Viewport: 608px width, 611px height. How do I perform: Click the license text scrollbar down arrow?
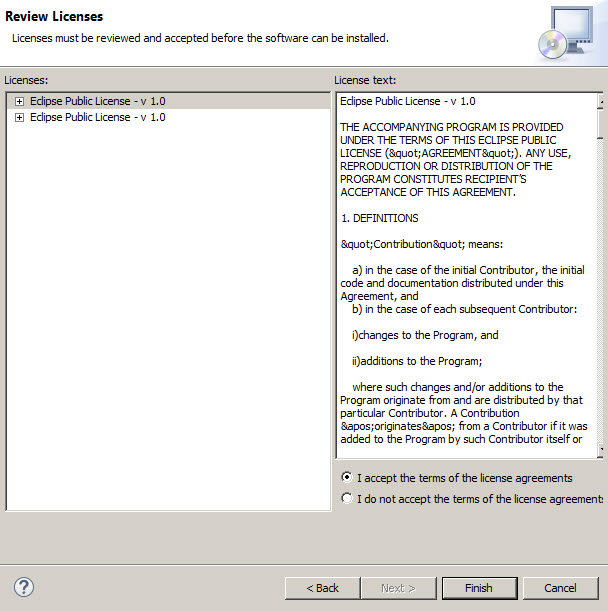(601, 451)
